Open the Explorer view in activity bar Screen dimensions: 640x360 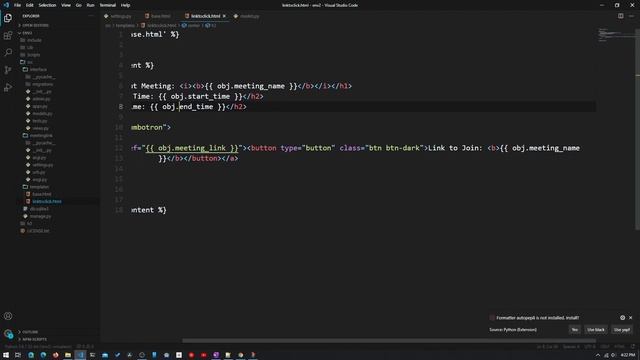(x=8, y=18)
